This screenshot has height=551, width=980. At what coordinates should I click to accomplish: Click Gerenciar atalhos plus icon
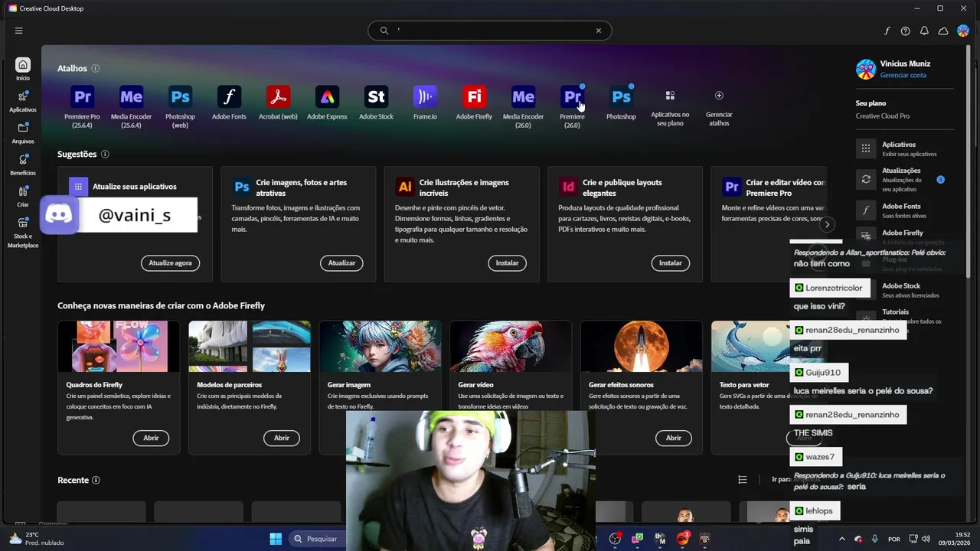pos(719,96)
